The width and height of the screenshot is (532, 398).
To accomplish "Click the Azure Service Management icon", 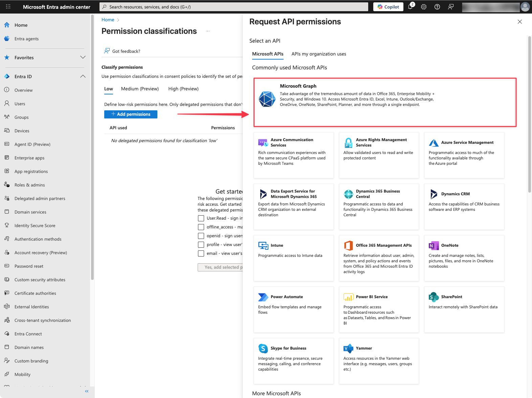I will [434, 142].
